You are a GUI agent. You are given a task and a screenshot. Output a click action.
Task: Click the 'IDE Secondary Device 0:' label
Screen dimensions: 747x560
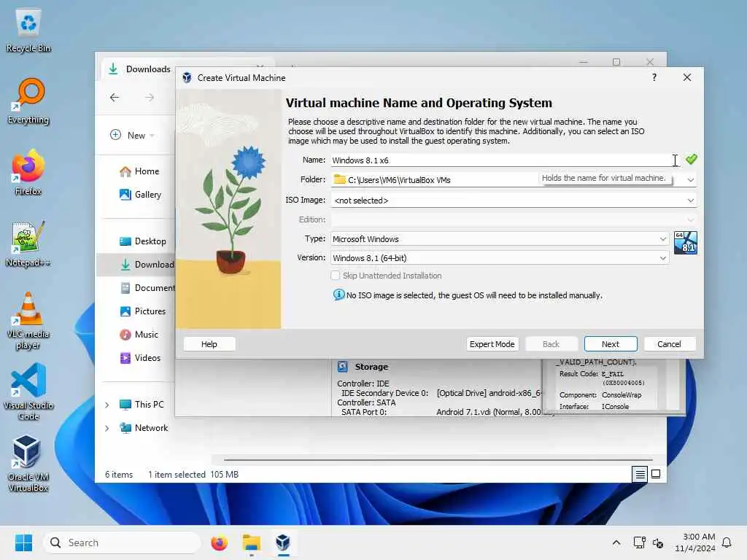click(384, 393)
